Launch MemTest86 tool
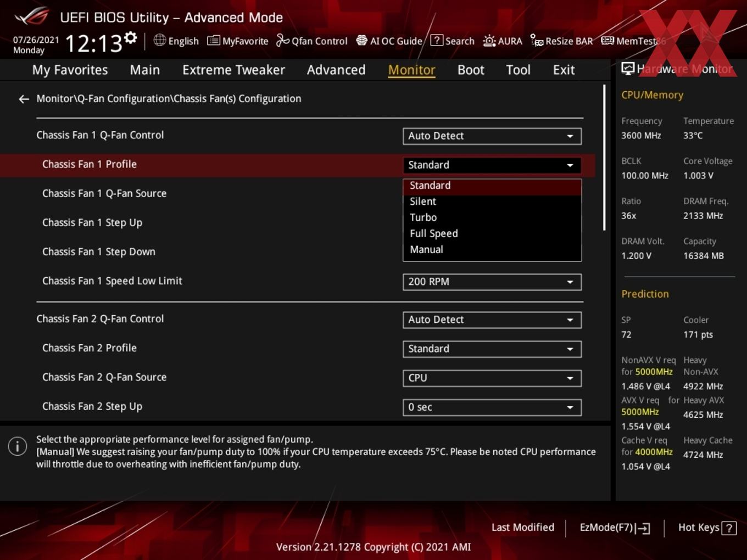This screenshot has width=747, height=560. click(x=633, y=41)
